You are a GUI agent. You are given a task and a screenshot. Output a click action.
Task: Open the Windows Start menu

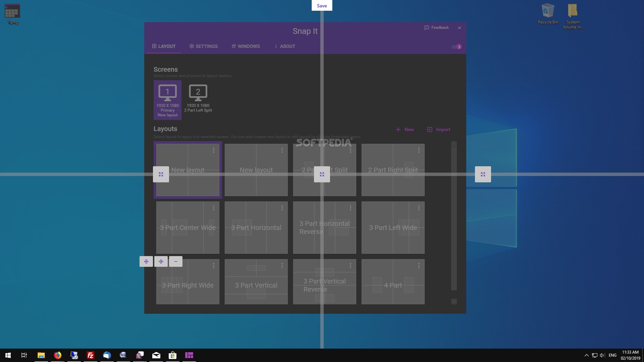(x=8, y=355)
